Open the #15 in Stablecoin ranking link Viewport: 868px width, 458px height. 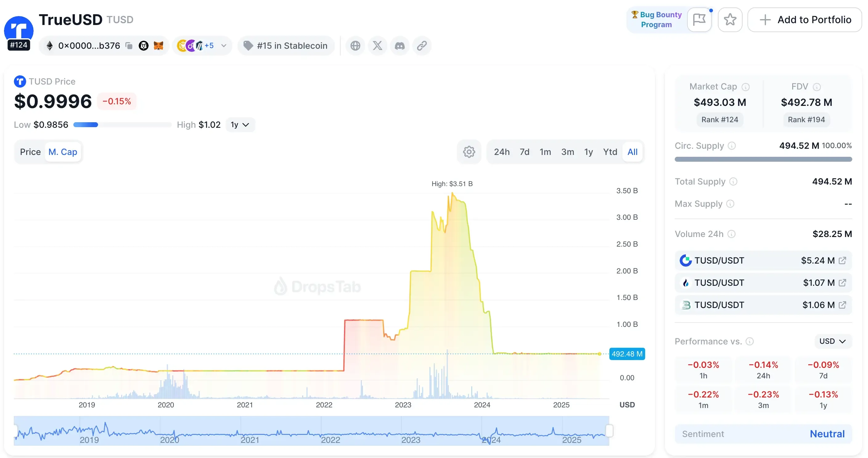(x=286, y=46)
